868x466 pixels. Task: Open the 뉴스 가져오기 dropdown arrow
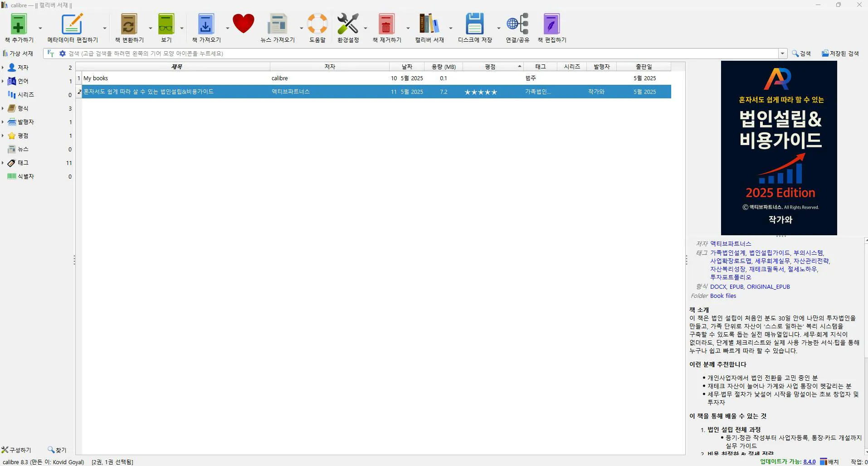[x=301, y=28]
